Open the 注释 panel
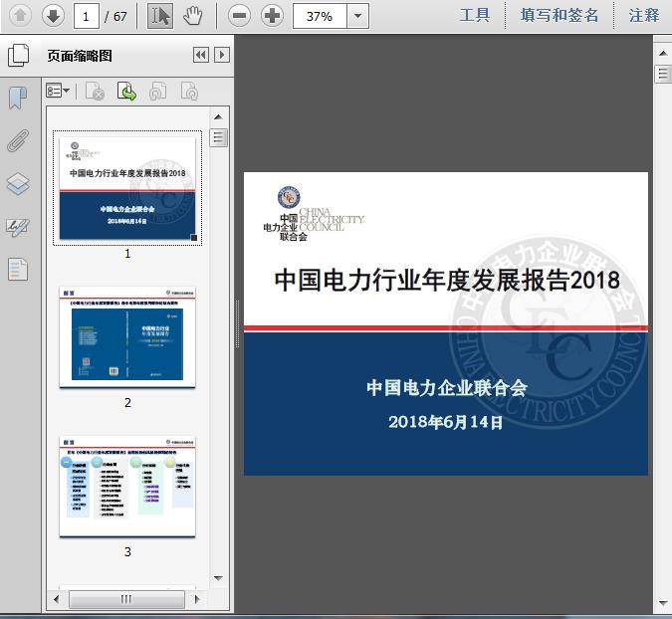This screenshot has height=619, width=672. pos(644,15)
